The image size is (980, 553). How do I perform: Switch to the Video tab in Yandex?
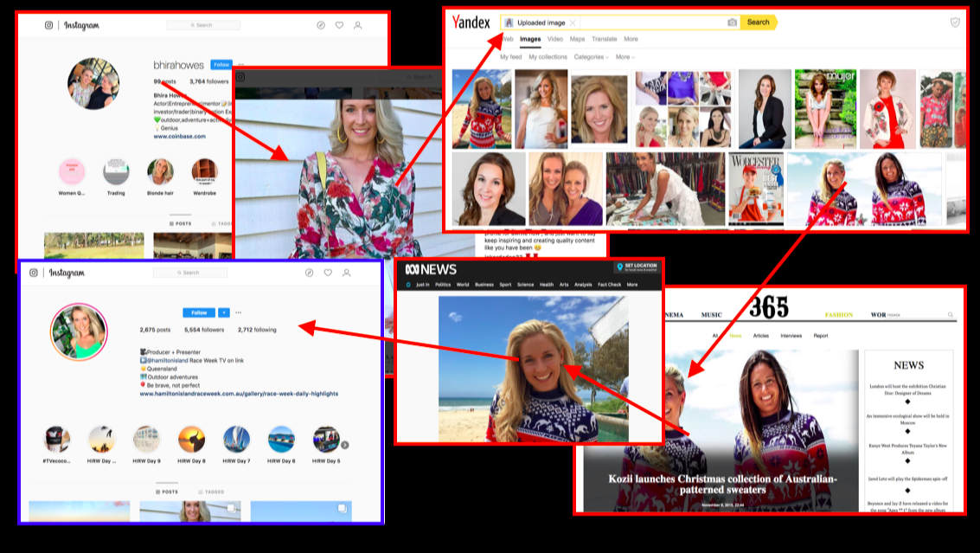pos(555,39)
